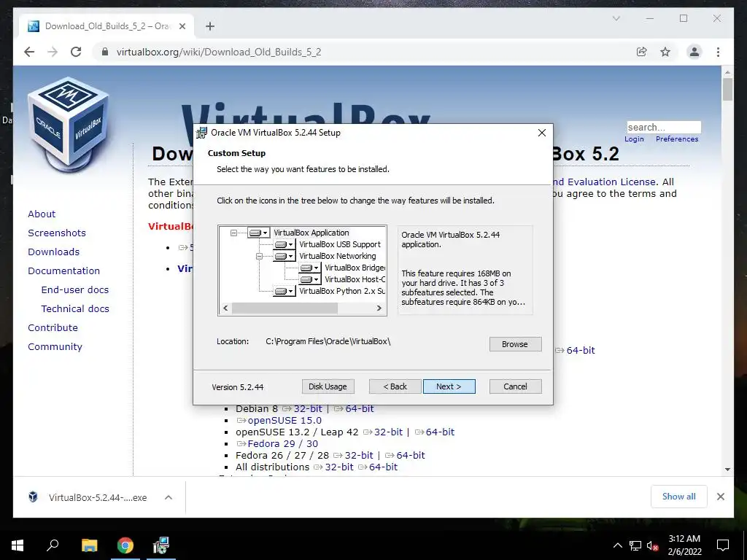The image size is (747, 560).
Task: Click the website search field
Action: tap(664, 127)
